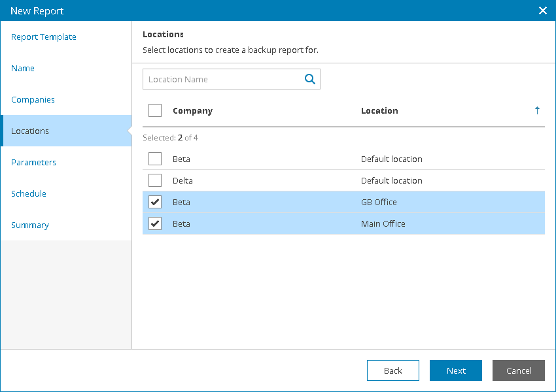Sort by the Company column header
Viewport: 556px width, 392px height.
pos(192,110)
